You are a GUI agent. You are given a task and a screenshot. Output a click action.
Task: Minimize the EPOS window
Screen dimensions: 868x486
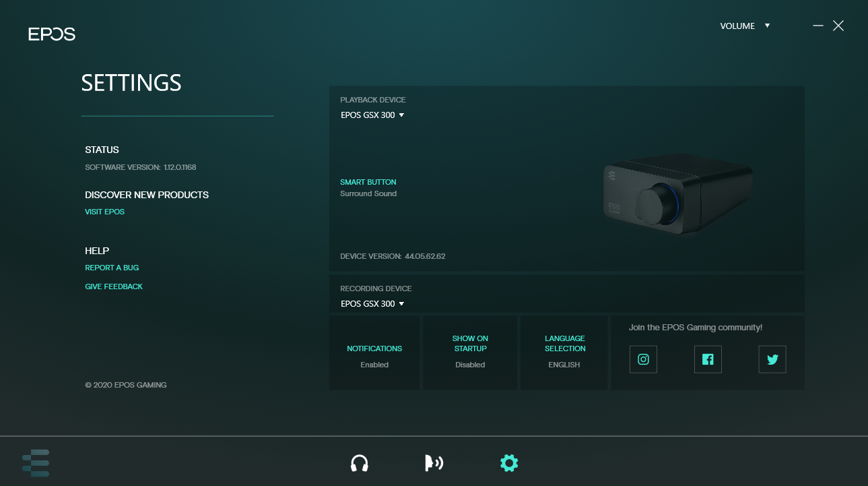(x=818, y=26)
